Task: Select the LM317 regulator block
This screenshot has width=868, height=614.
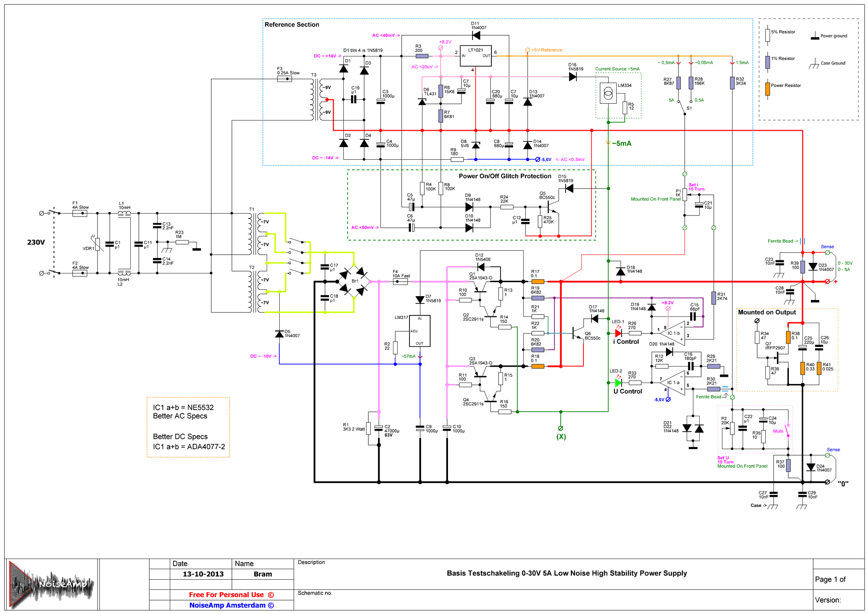Action: (420, 331)
